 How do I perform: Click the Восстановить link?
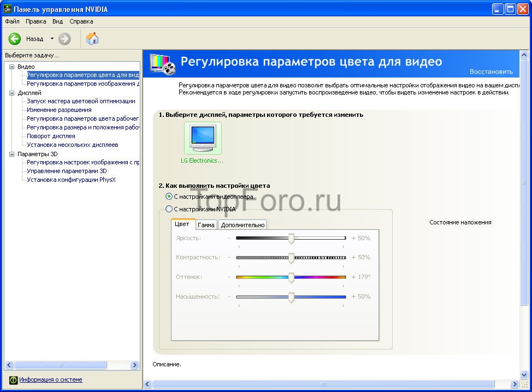point(491,72)
